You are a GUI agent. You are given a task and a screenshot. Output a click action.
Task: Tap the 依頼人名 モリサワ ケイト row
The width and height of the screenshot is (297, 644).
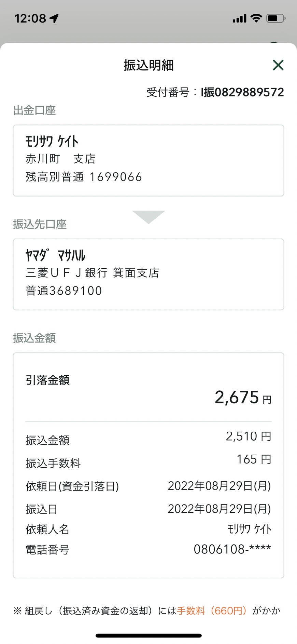coord(148,529)
